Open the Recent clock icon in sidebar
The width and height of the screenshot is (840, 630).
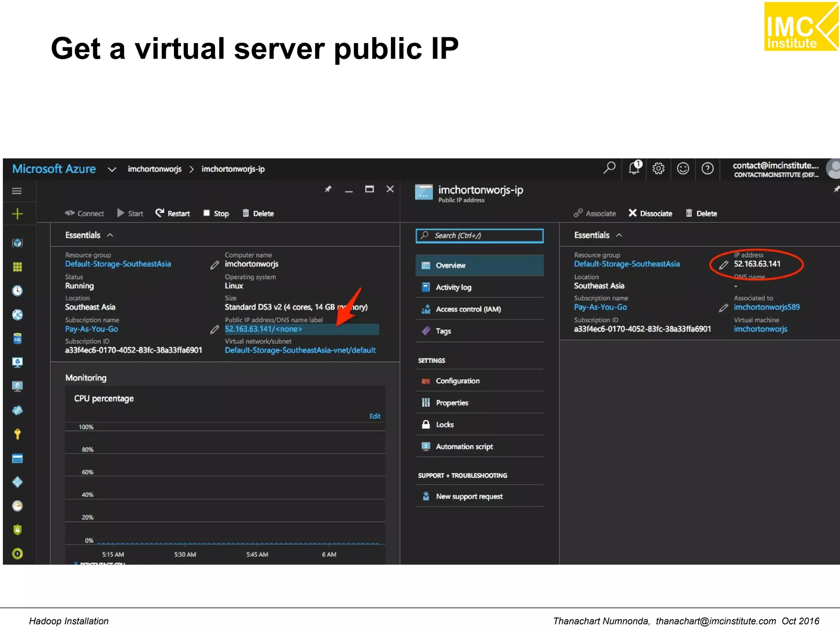point(17,291)
